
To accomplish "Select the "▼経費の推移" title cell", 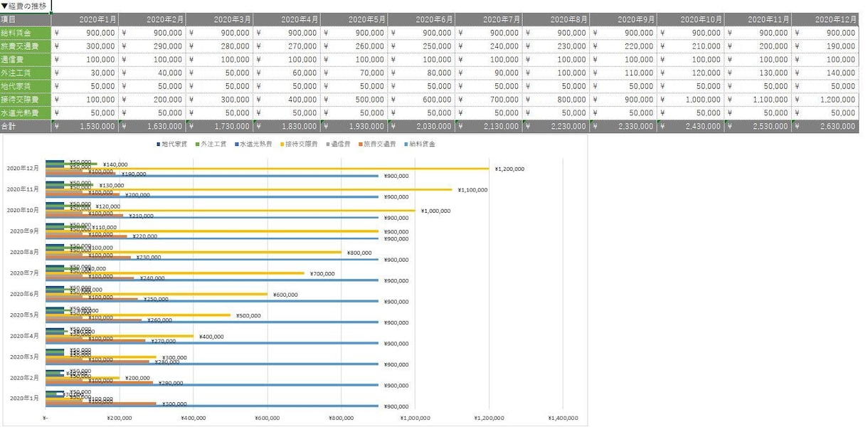I will (x=26, y=6).
